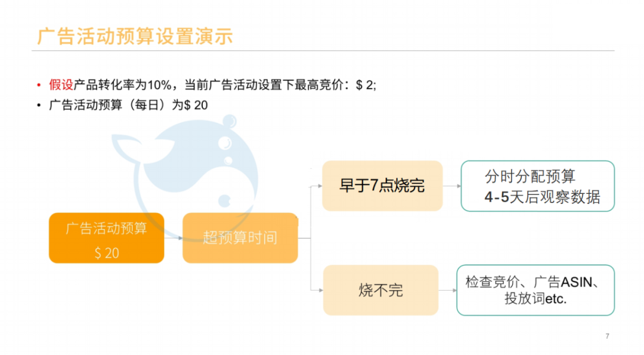Select the second bullet about daily budget
Screen dimensions: 644x355
(x=128, y=104)
